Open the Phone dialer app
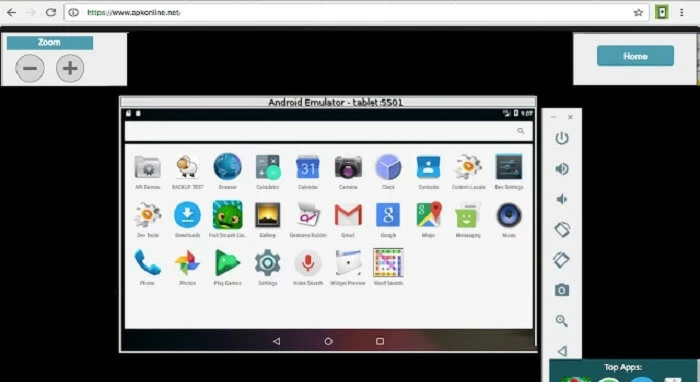 pos(147,263)
